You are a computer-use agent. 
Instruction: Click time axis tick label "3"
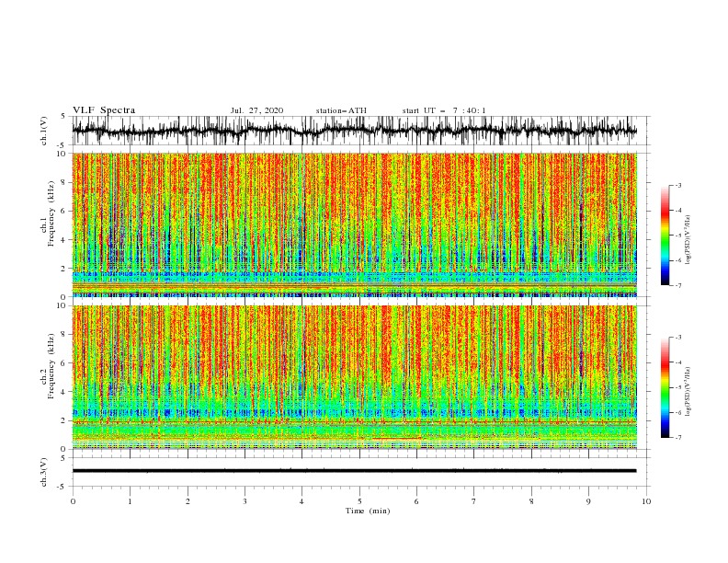(245, 501)
